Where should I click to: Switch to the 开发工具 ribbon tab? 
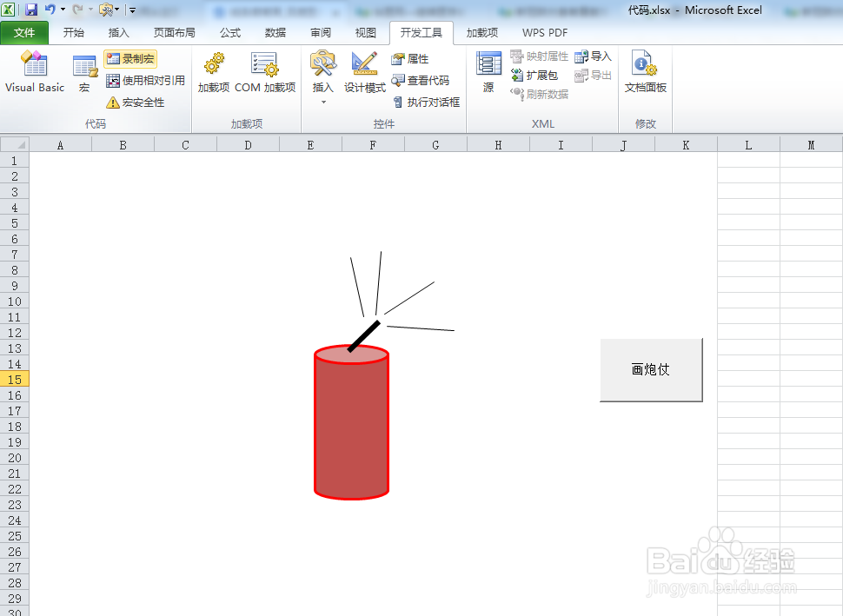point(421,32)
